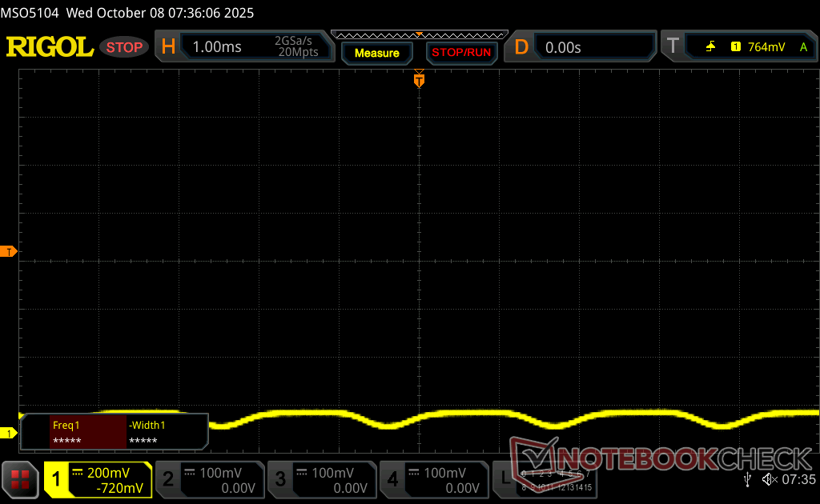This screenshot has width=820, height=504.
Task: Select the Freq1 measurement result
Action: click(87, 432)
